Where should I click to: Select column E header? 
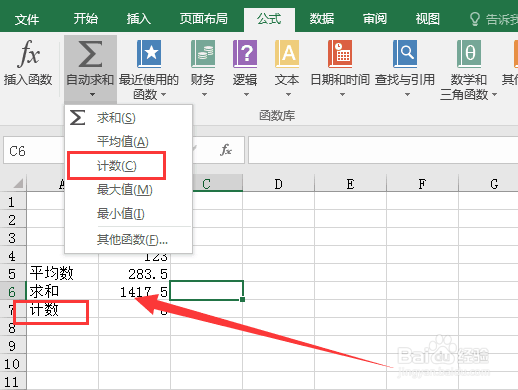coord(350,184)
